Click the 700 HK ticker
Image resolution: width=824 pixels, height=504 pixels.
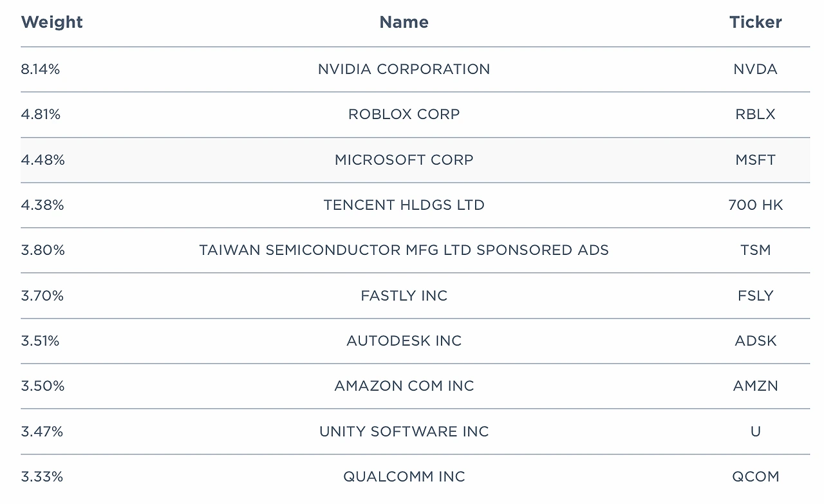coord(755,205)
